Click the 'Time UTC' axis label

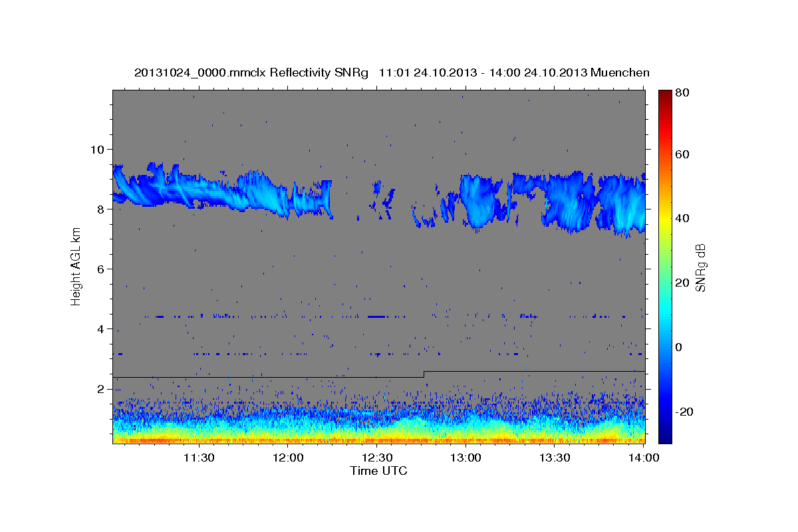tap(378, 471)
